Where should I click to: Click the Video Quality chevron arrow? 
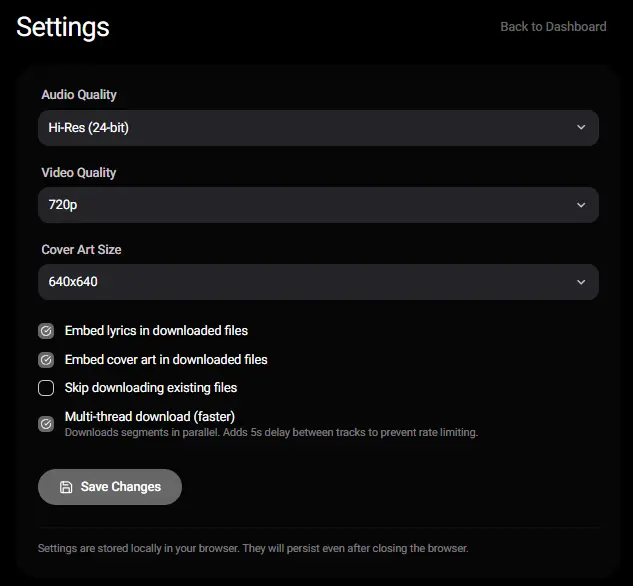point(581,205)
